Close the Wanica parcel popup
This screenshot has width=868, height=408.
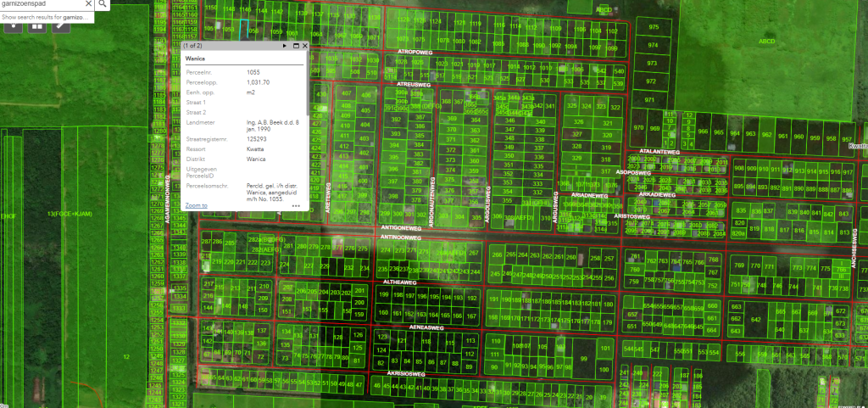point(304,45)
